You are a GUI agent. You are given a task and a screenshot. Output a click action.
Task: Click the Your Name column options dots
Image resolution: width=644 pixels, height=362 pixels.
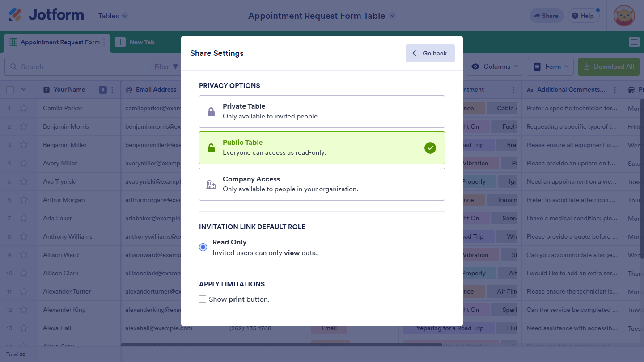tap(112, 90)
